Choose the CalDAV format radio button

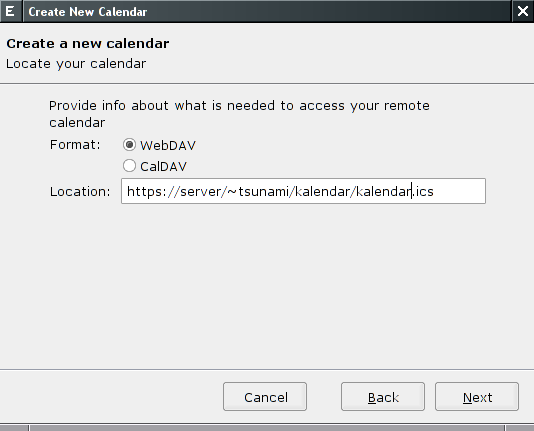pos(129,166)
